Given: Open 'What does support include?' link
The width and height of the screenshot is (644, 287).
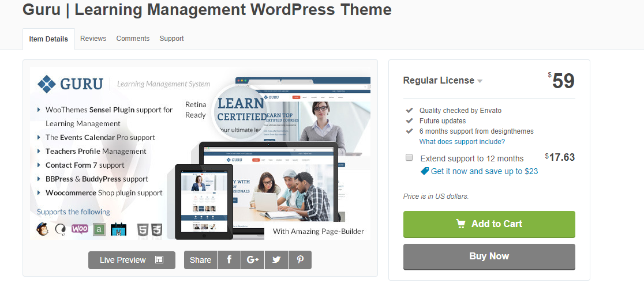Looking at the screenshot, I should tap(462, 141).
